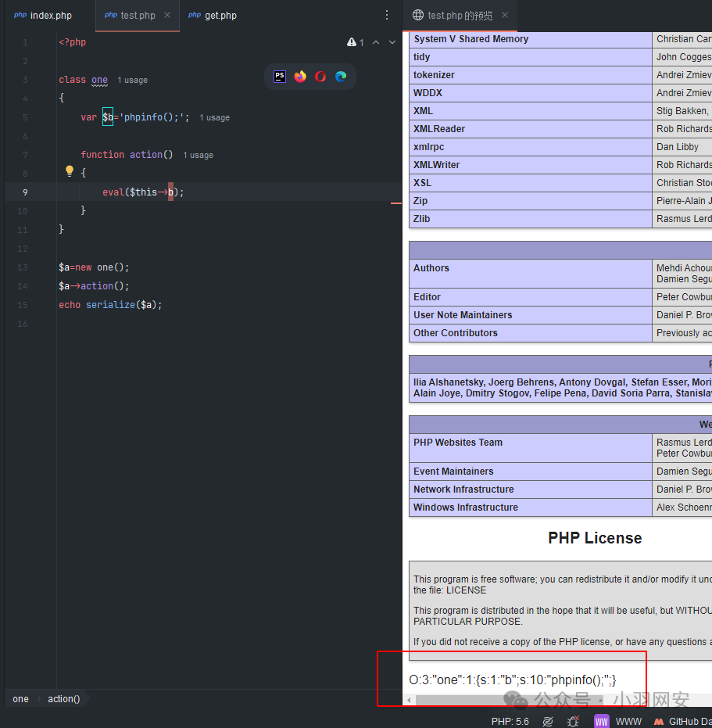Click eval call on line 9

coord(113,192)
